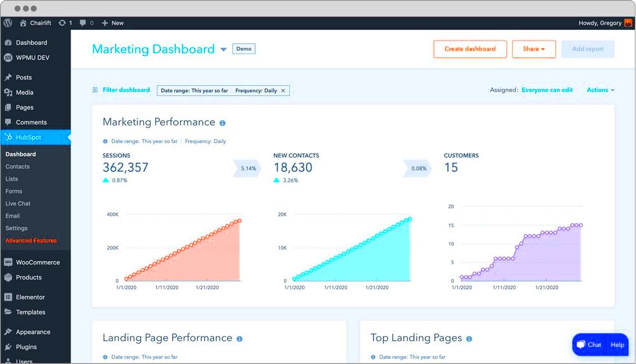Open the Actions dropdown
Viewport: 636px width, 364px height.
[x=600, y=90]
